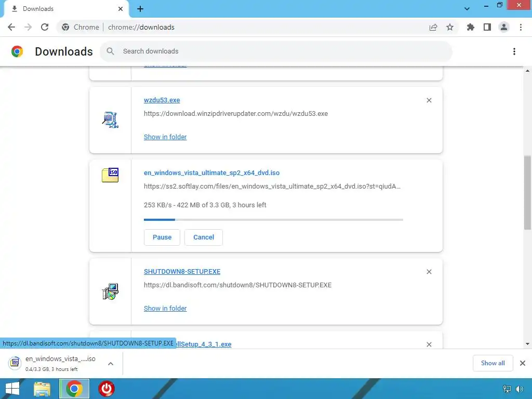Go back using the browser back arrow
The image size is (532, 399).
[x=11, y=27]
